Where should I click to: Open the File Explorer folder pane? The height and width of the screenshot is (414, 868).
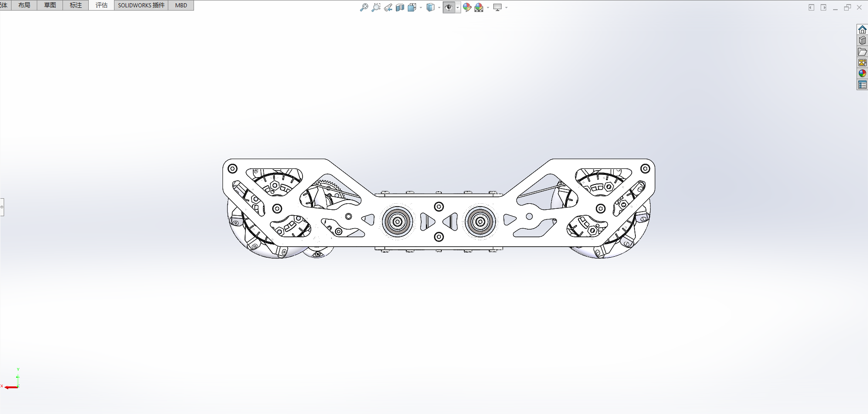pos(862,52)
